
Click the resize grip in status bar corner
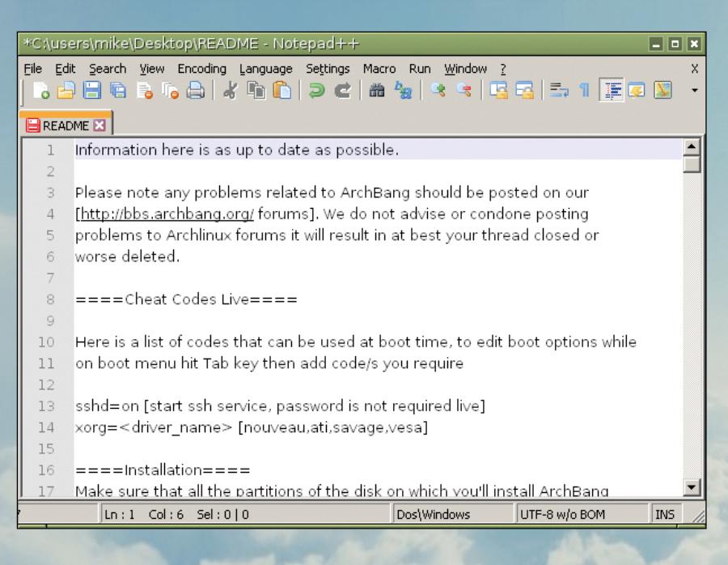(x=698, y=516)
